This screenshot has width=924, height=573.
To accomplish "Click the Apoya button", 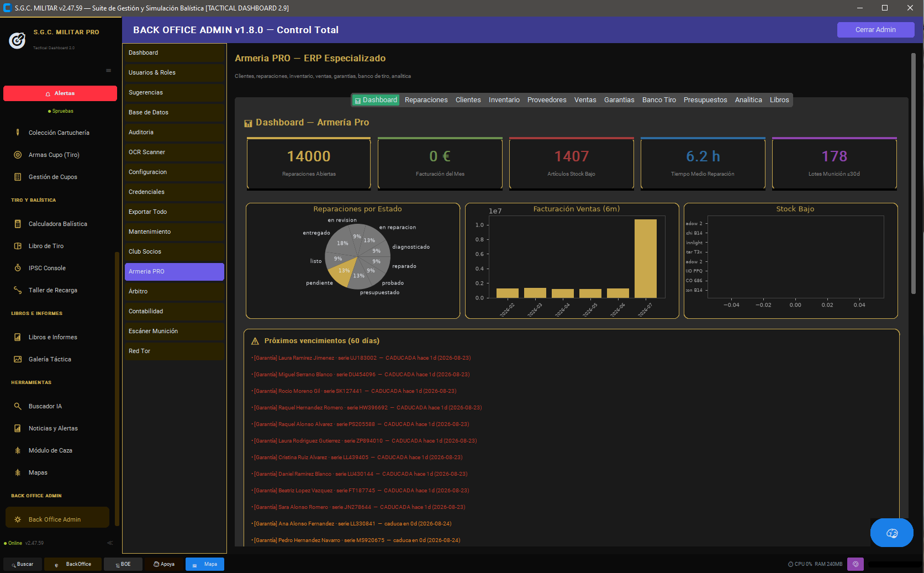I will click(x=164, y=564).
